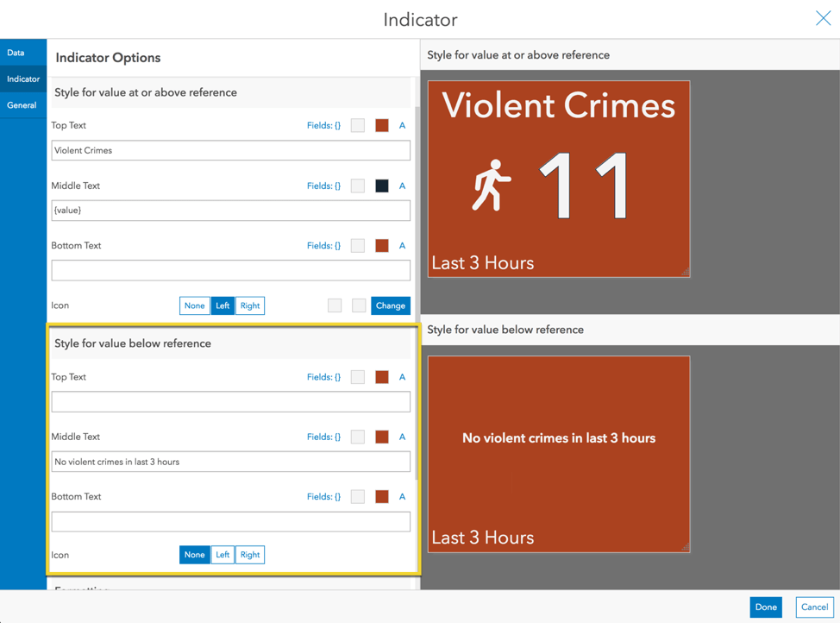Screen dimensions: 840x623
Task: Click the Done button
Action: click(x=766, y=607)
